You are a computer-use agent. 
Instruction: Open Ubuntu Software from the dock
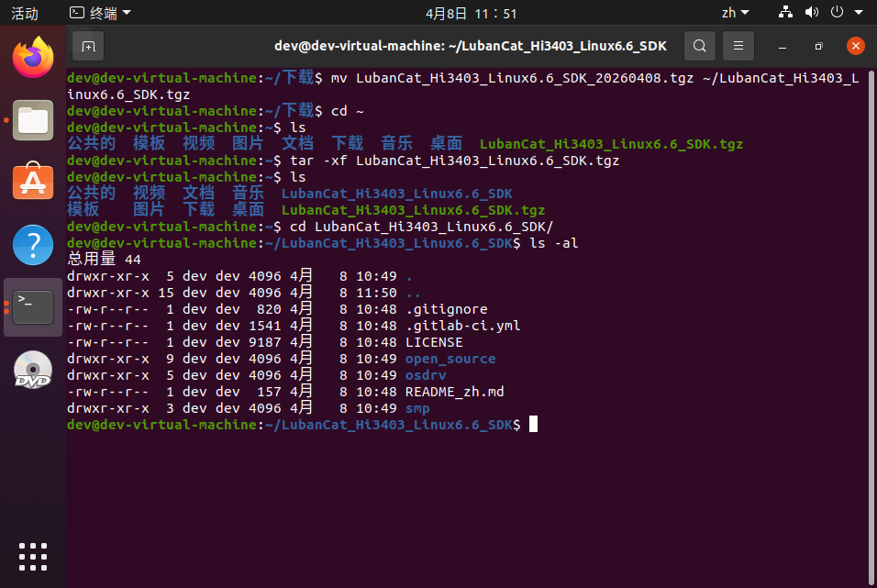(32, 182)
